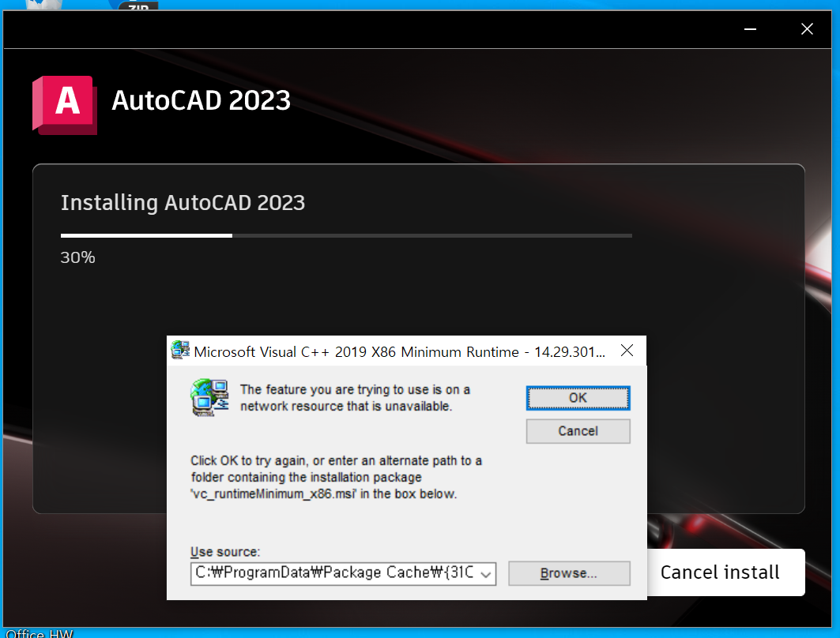The width and height of the screenshot is (840, 638).
Task: Click the installation progress bar
Action: (346, 235)
